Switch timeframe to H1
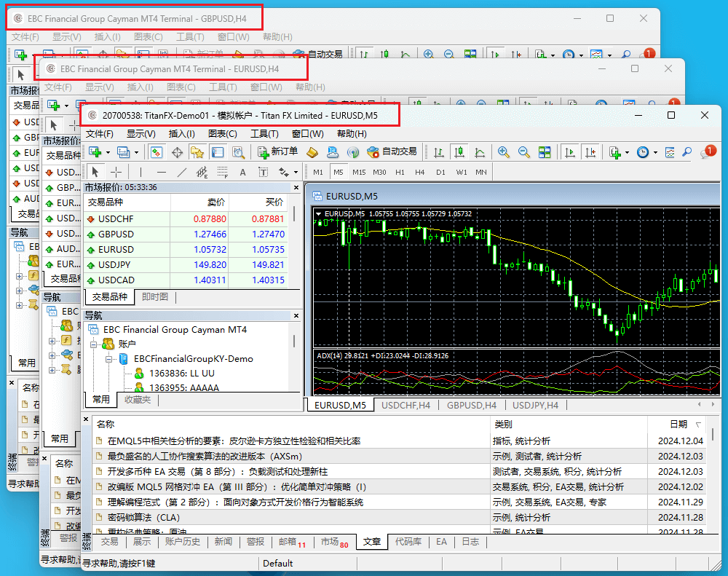728x576 pixels. (x=400, y=173)
